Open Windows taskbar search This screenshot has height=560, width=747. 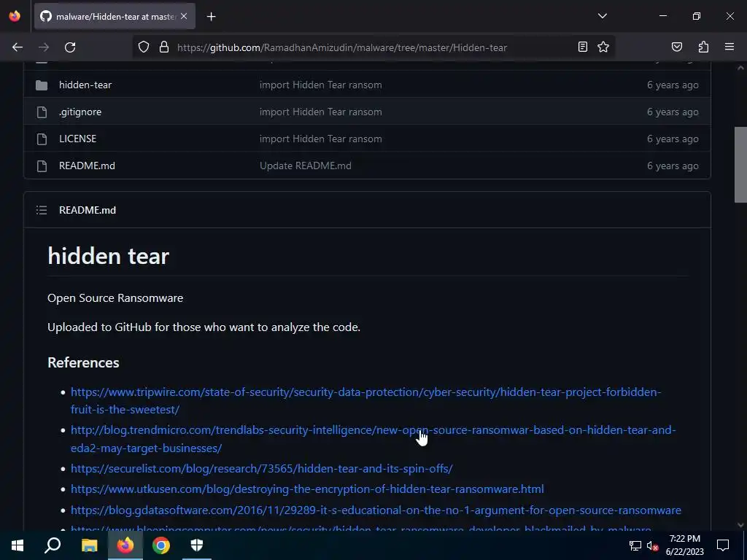tap(53, 545)
